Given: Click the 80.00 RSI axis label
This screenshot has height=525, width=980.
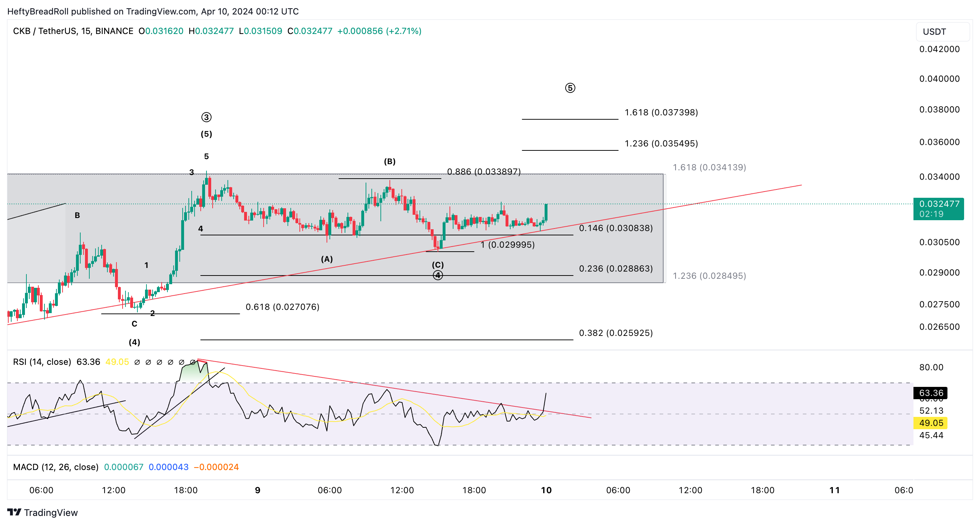Looking at the screenshot, I should pos(931,367).
